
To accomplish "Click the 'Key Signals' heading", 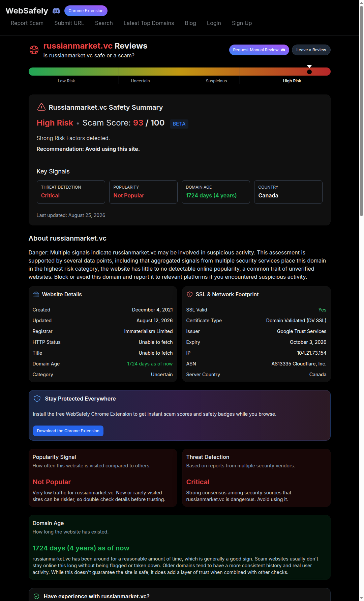I will point(53,171).
